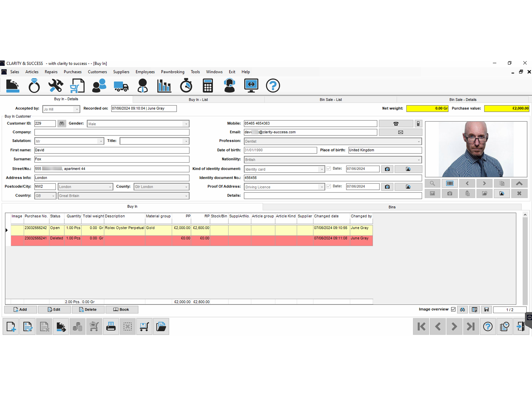Click the printer icon in bottom toolbar
The image size is (532, 397).
(x=111, y=326)
